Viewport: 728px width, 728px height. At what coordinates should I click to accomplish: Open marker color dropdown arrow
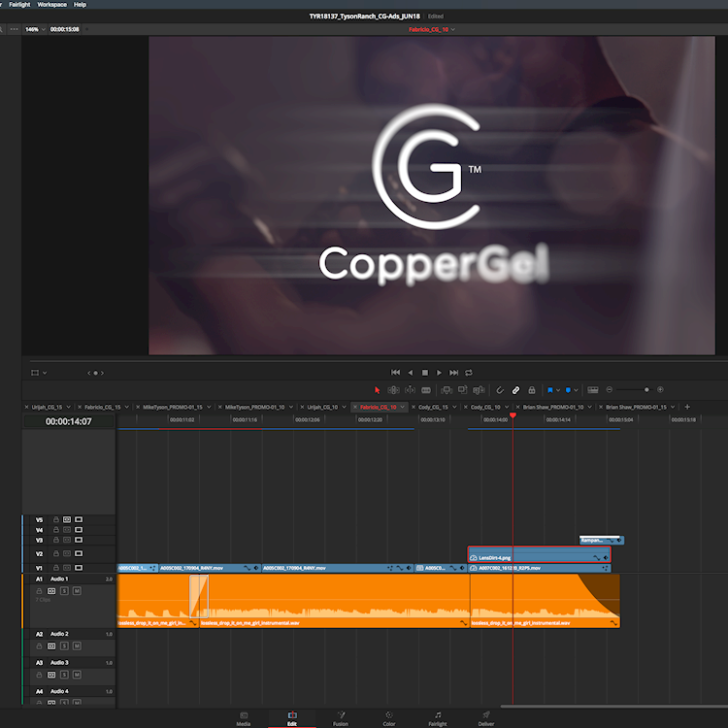coord(576,390)
